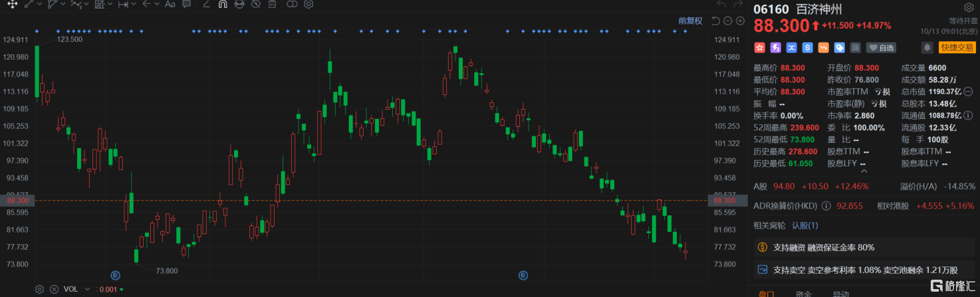This screenshot has height=297, width=980.
Task: Click the blue dollar sign icon
Action: [x=807, y=48]
